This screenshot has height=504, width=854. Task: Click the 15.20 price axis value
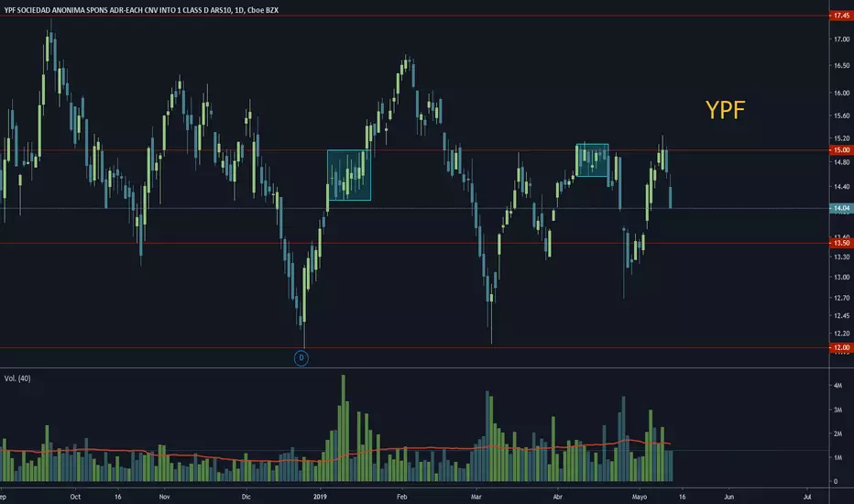(x=841, y=138)
